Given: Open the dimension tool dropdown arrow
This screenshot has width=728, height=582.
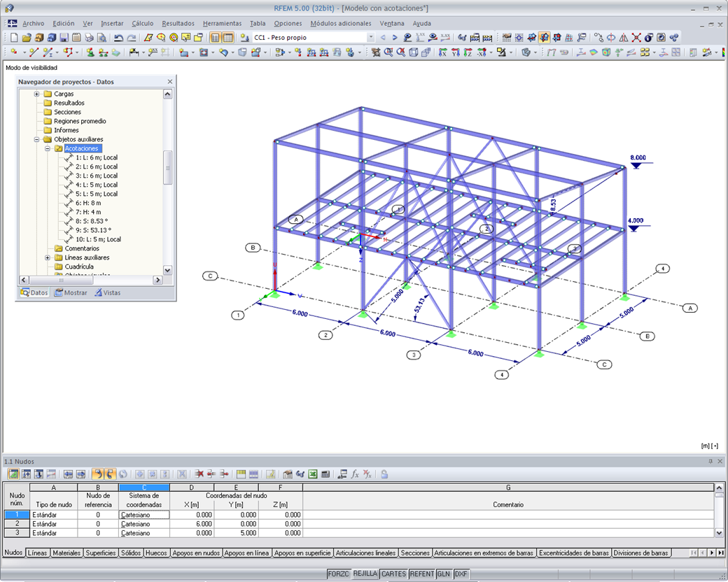Looking at the screenshot, I should (x=143, y=52).
